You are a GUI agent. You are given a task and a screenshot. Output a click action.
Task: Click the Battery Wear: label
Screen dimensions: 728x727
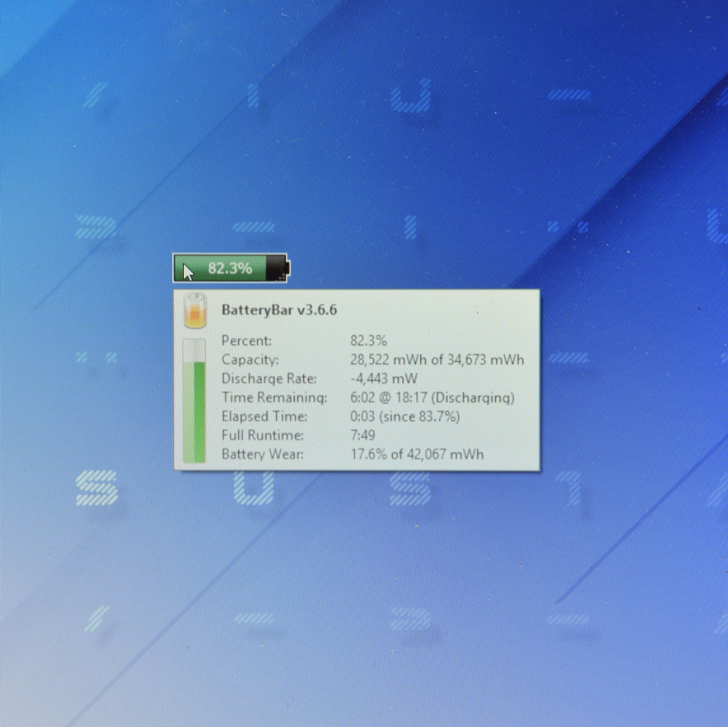point(262,454)
